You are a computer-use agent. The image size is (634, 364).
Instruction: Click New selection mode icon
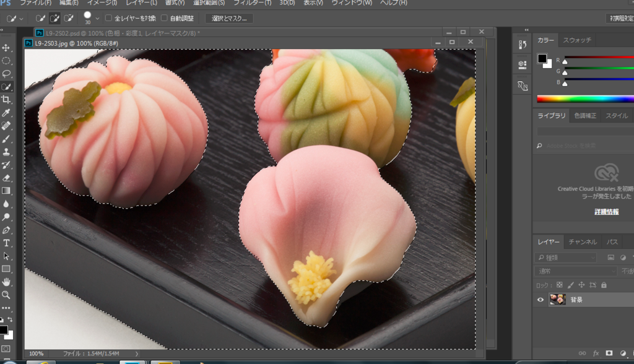pos(40,18)
